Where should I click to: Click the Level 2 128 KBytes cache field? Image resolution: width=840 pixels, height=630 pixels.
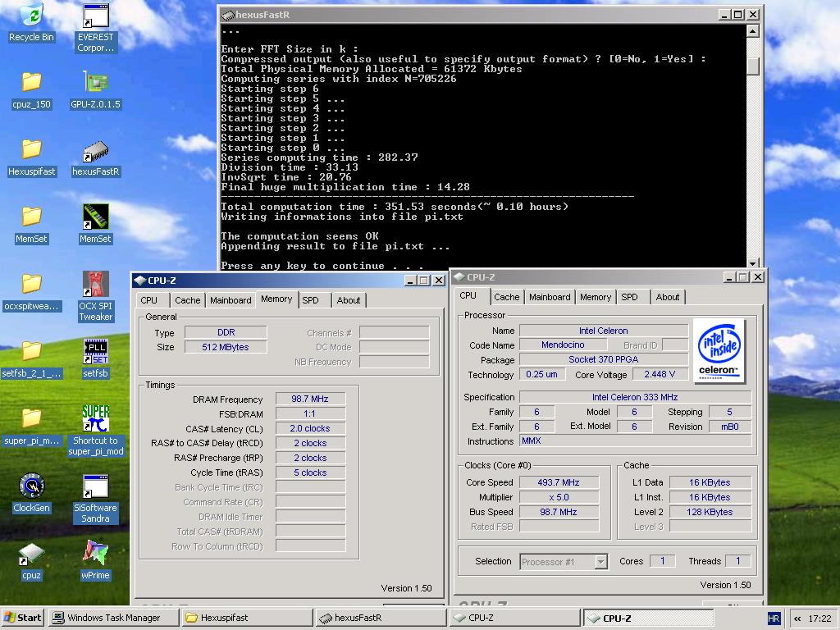pos(710,512)
